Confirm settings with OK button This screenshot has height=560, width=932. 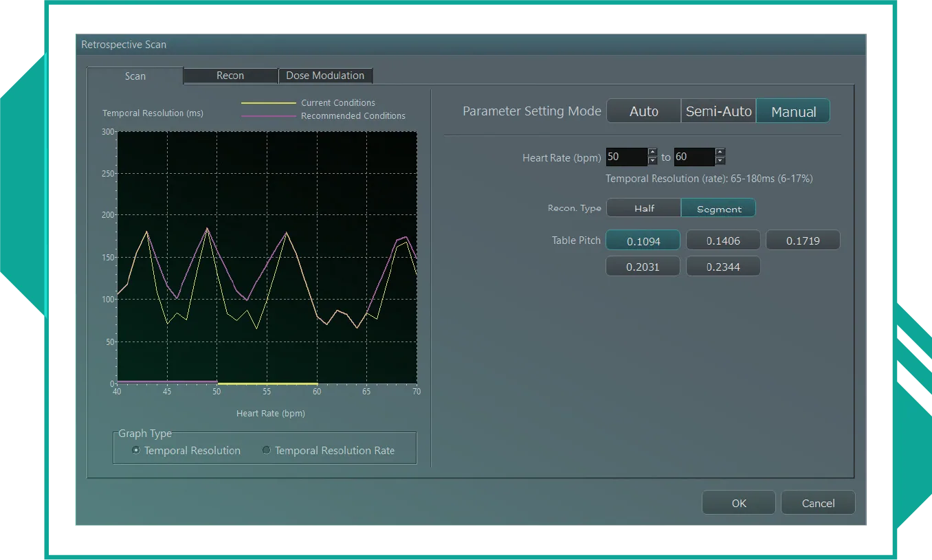(739, 503)
